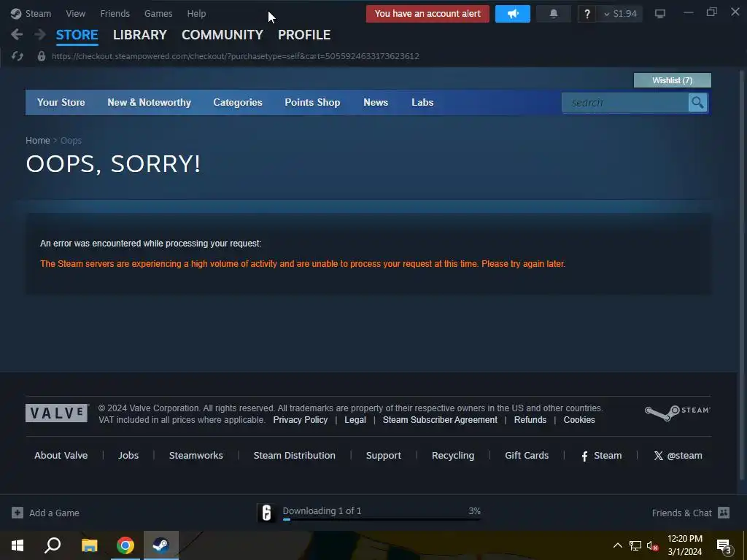This screenshot has height=560, width=747.
Task: Click the Valve logo in footer
Action: coord(57,413)
